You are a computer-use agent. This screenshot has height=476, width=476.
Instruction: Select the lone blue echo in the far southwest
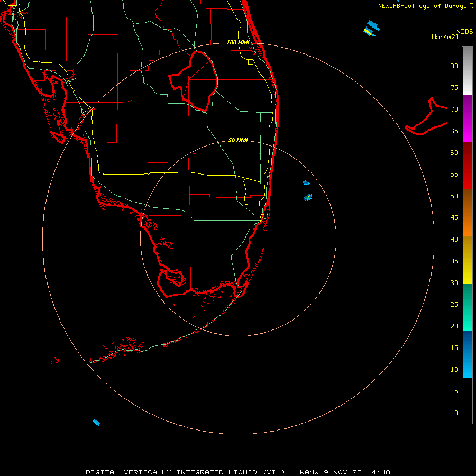(97, 422)
